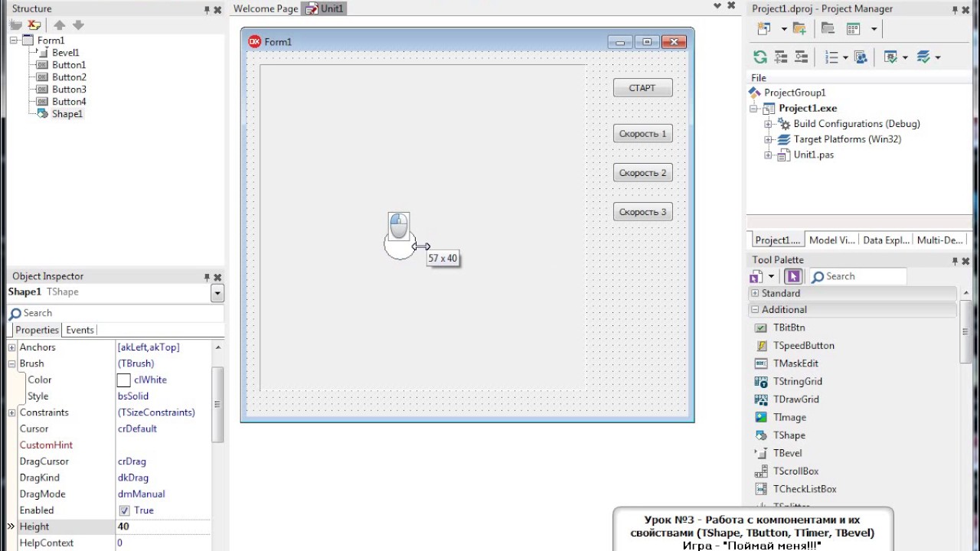
Task: Collapse the Brush property
Action: 11,364
